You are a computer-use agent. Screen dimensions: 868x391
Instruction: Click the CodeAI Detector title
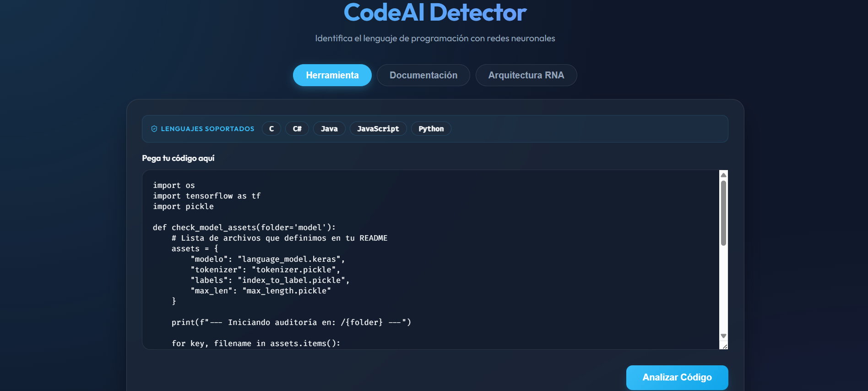(x=435, y=12)
